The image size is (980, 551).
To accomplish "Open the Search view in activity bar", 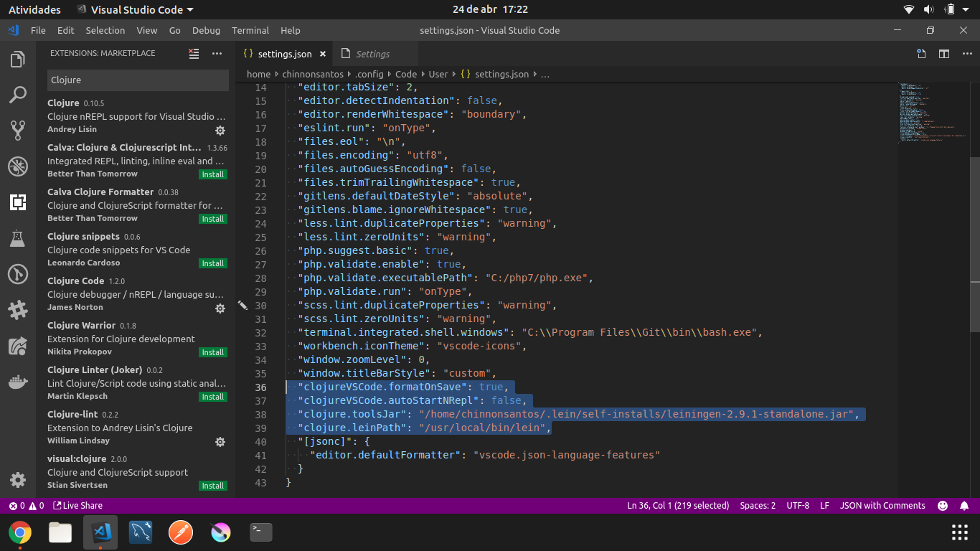I will 18,95.
